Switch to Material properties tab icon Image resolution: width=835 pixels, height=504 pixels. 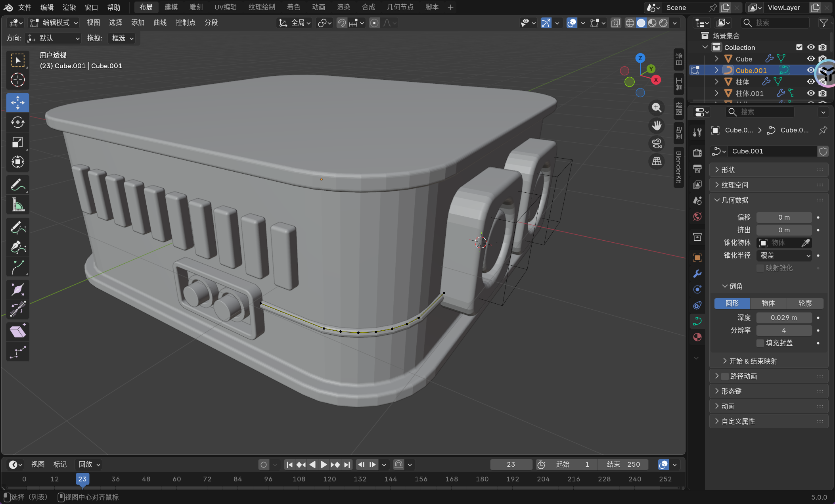click(697, 337)
